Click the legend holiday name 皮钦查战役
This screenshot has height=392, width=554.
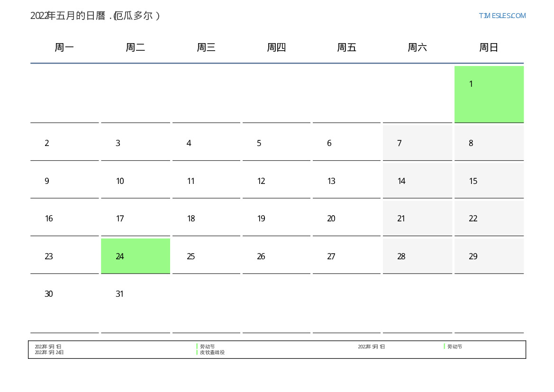(x=212, y=352)
